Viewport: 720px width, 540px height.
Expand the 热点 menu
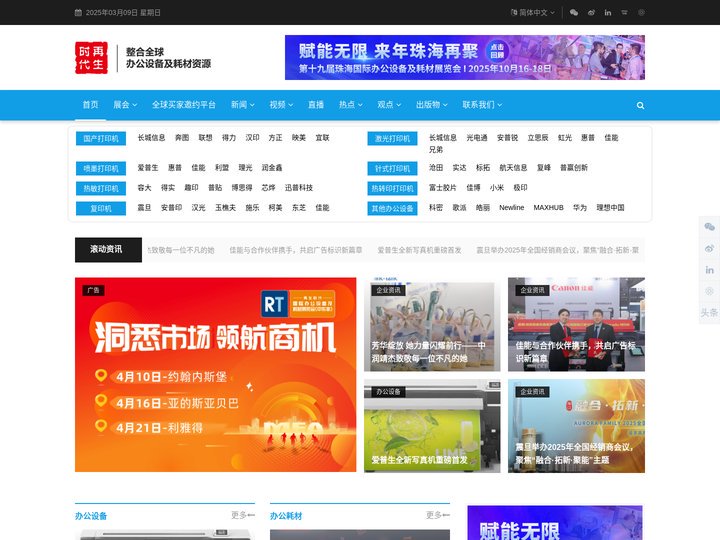click(x=351, y=105)
